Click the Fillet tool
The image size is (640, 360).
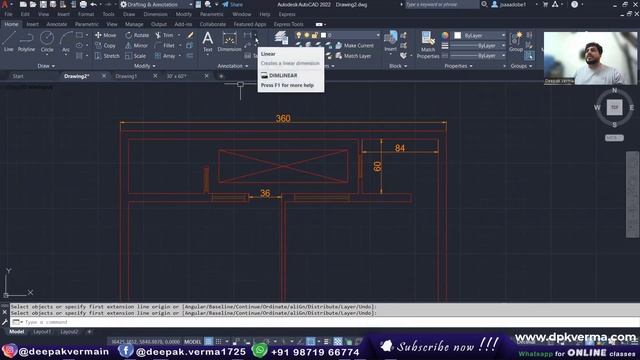coord(165,46)
